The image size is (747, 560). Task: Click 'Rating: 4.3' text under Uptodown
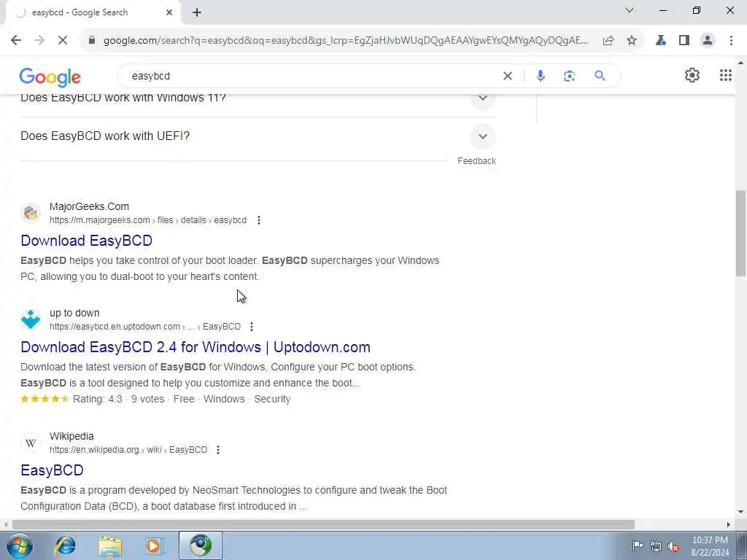point(98,399)
